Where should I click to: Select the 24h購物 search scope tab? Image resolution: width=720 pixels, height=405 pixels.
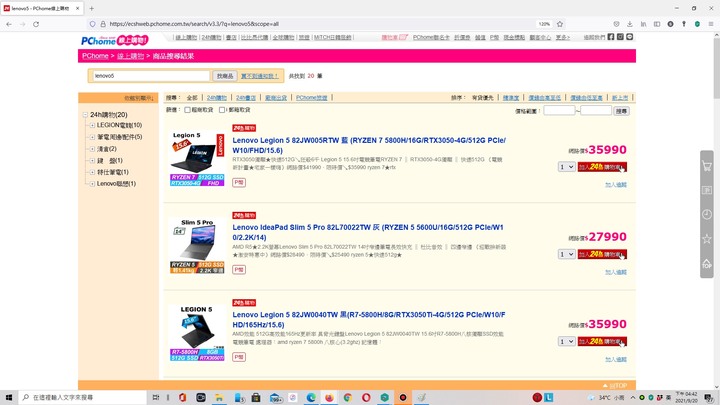coord(217,98)
